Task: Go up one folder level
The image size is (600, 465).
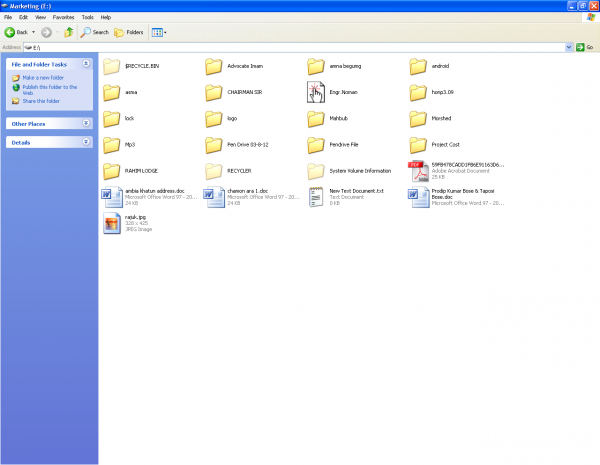Action: coord(69,32)
